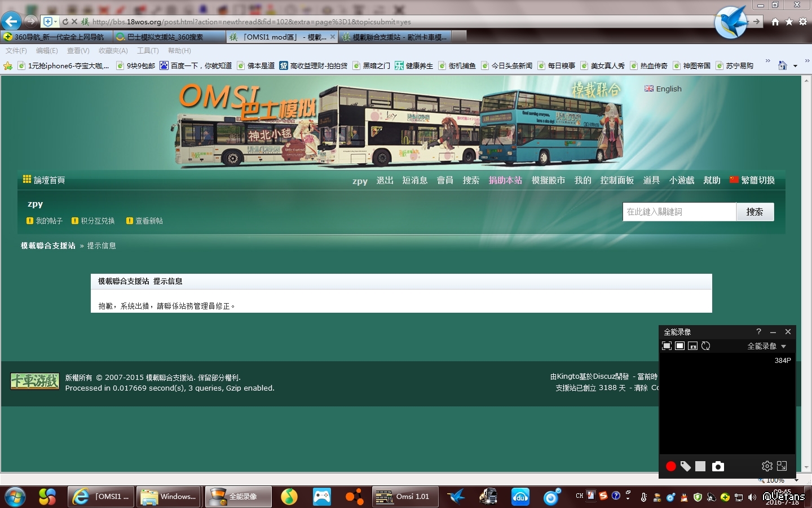
Task: Click the tag marker icon in recorder
Action: click(x=686, y=466)
